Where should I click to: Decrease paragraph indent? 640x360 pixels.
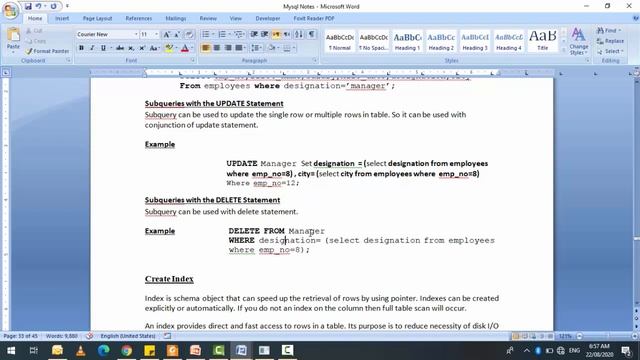click(x=254, y=35)
